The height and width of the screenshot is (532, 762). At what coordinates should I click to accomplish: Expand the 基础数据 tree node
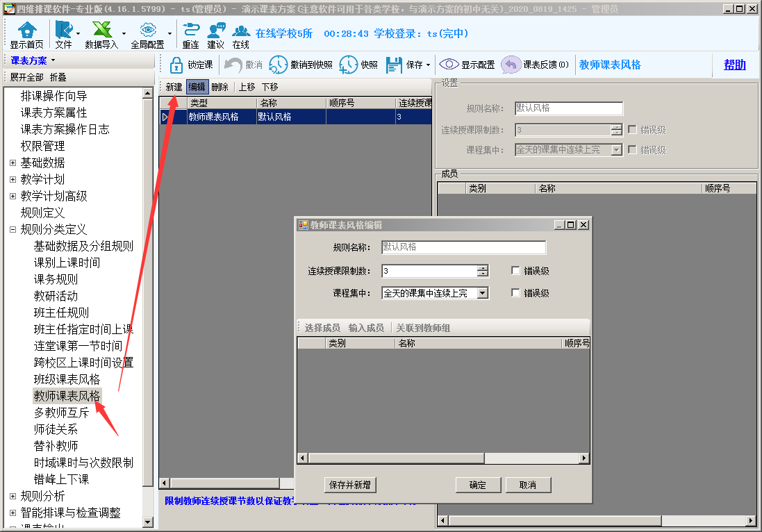[x=13, y=163]
